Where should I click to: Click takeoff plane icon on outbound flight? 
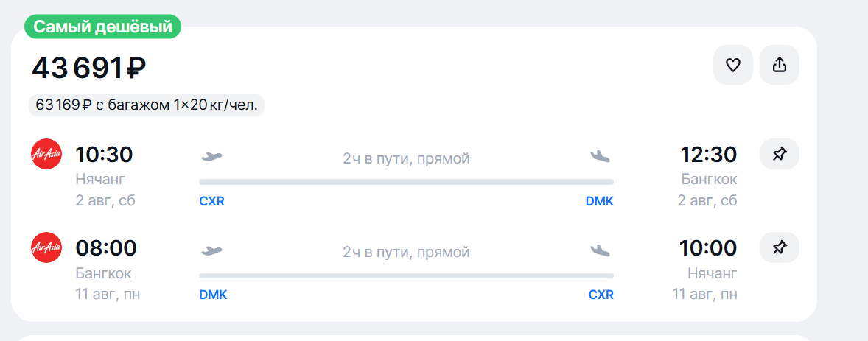[x=211, y=157]
